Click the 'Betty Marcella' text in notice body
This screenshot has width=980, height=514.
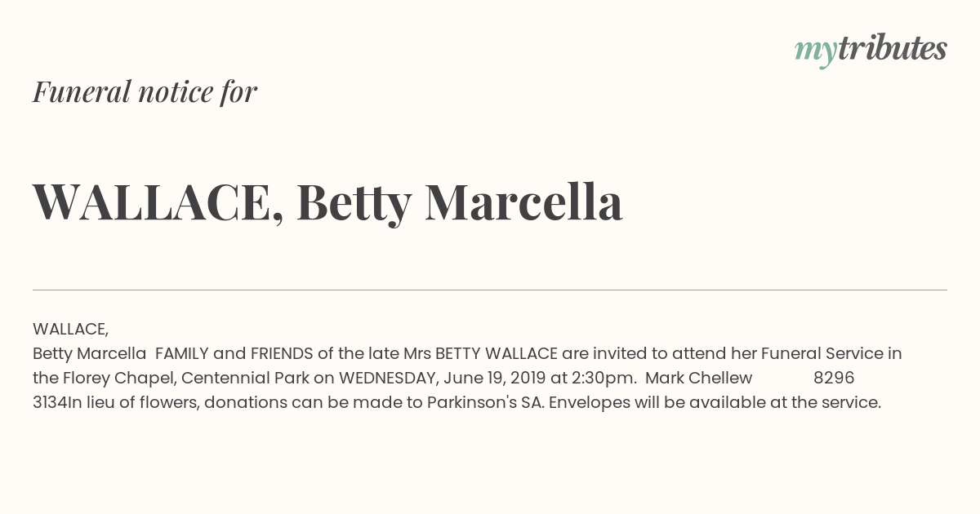tap(89, 354)
